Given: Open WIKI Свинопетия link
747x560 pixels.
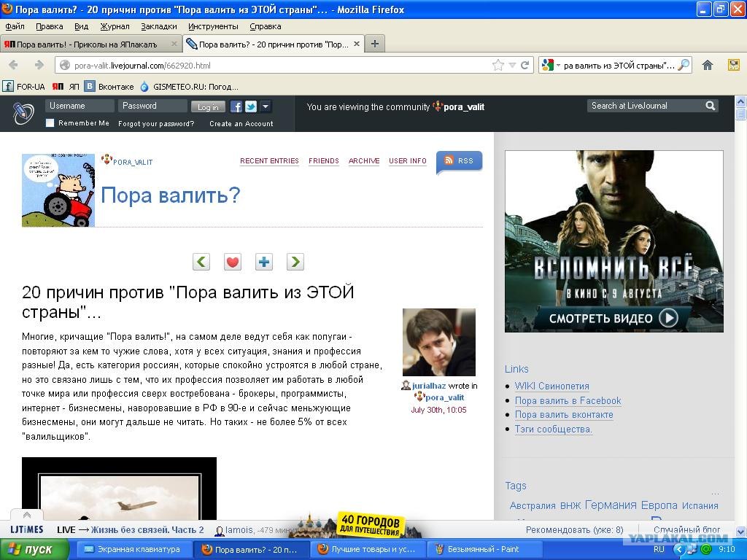Looking at the screenshot, I should pos(551,386).
